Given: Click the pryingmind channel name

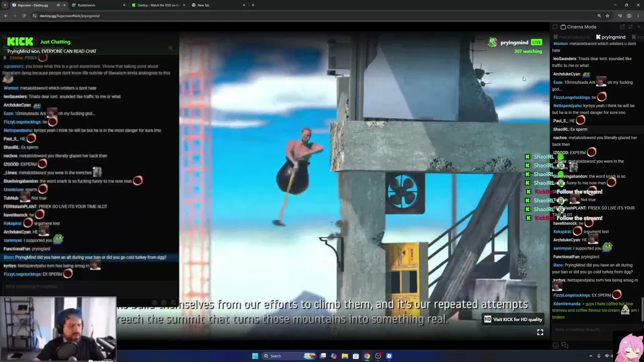Looking at the screenshot, I should (514, 42).
